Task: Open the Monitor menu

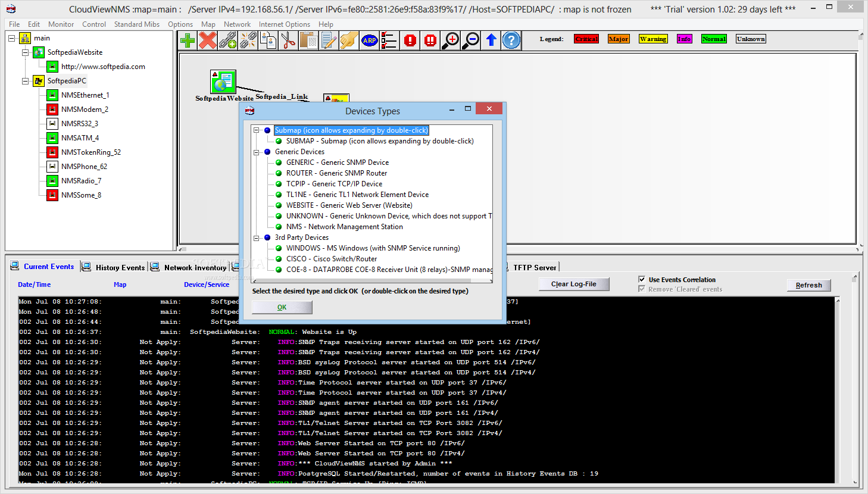Action: tap(61, 24)
